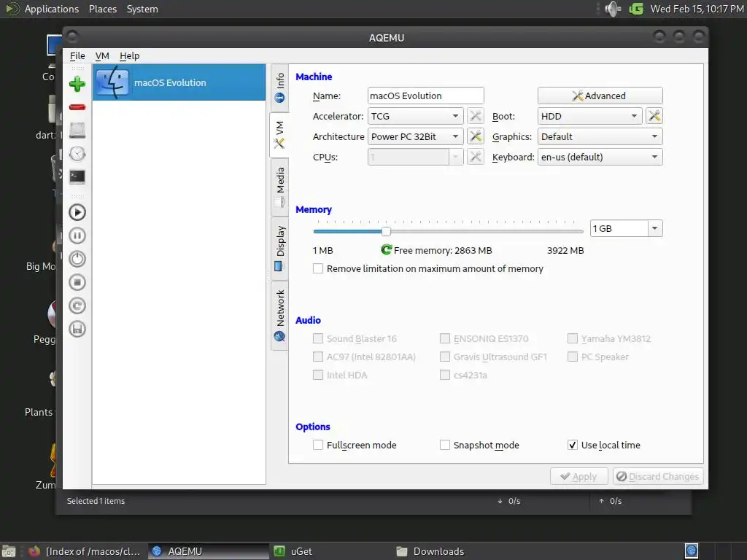Delete the VM using the red minus icon
This screenshot has width=747, height=560.
coord(77,107)
